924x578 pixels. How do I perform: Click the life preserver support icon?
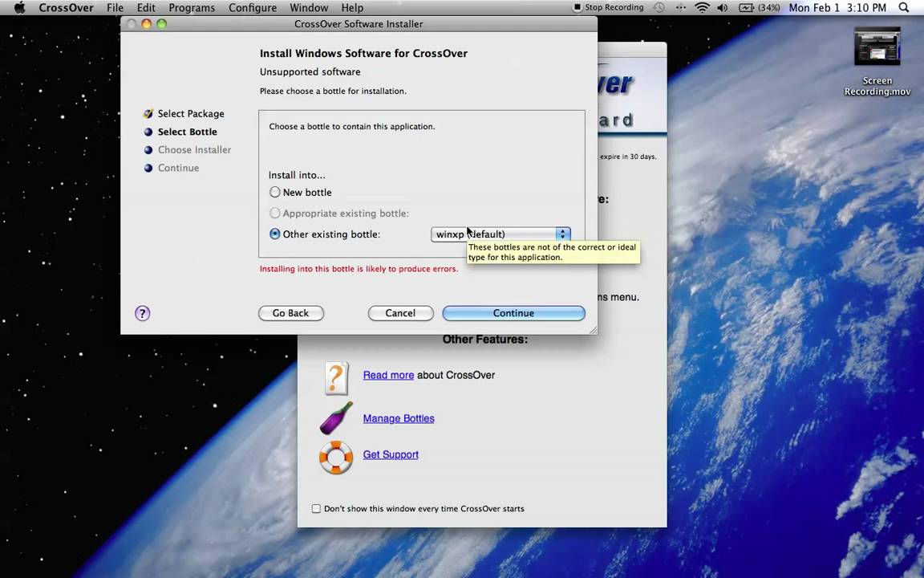click(x=336, y=457)
